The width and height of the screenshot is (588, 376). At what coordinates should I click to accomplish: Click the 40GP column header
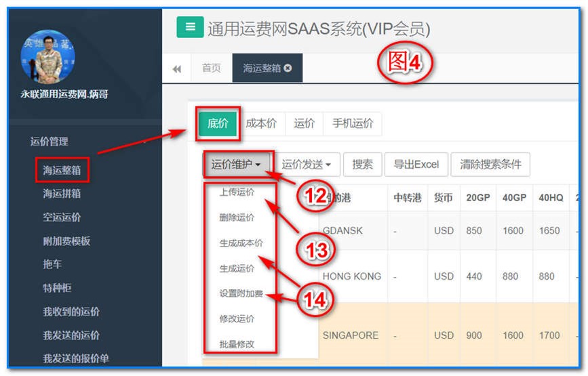(514, 198)
